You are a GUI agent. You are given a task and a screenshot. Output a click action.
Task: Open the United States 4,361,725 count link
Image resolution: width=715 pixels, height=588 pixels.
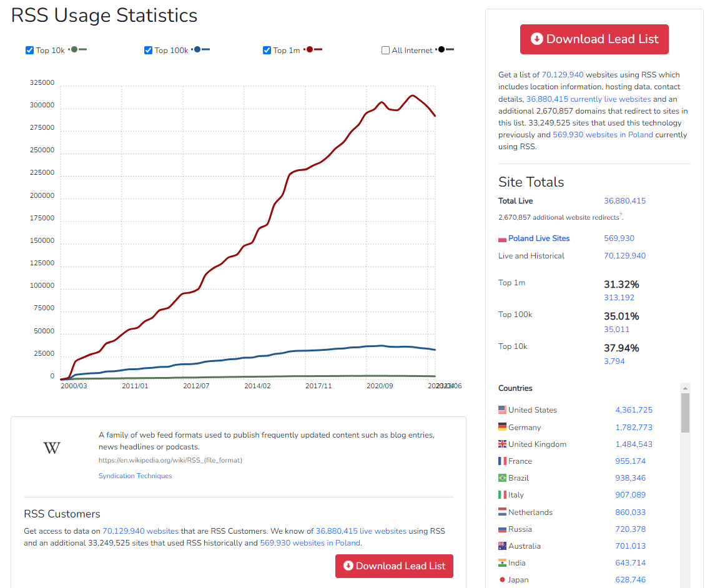tap(634, 409)
